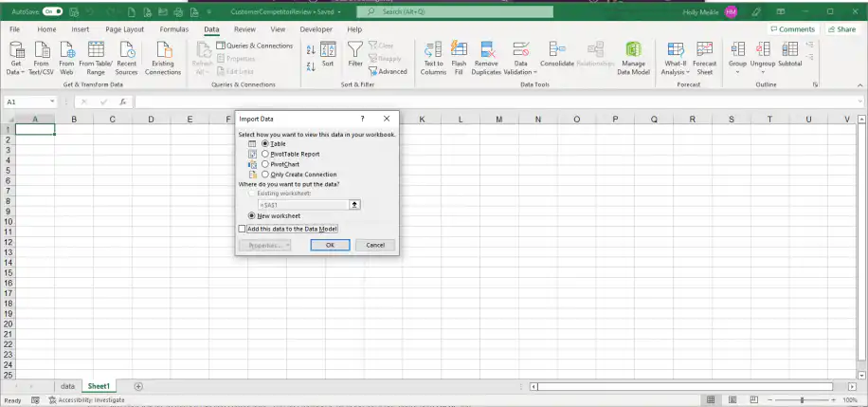Viewport: 868px width, 407px height.
Task: Open Recent Sources
Action: pos(127,58)
